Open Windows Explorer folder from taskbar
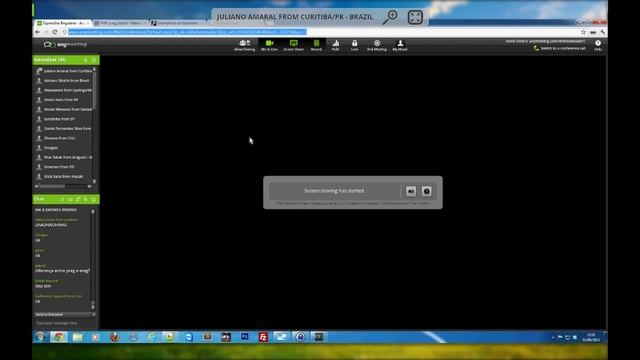 coord(77,337)
